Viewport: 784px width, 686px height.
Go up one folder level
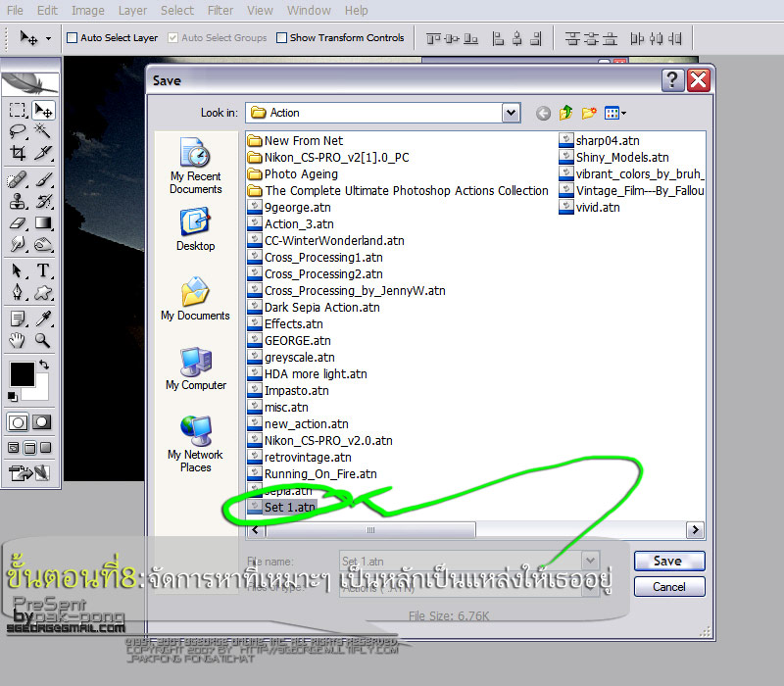tap(565, 113)
